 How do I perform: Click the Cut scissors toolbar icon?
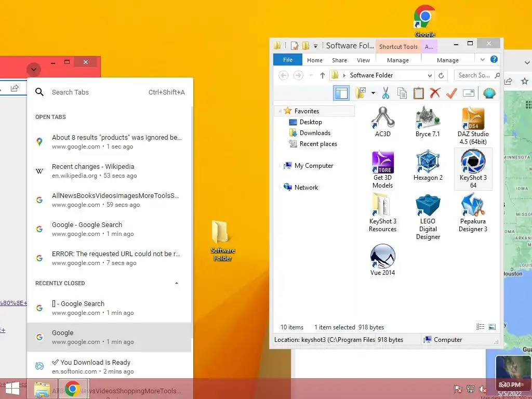pyautogui.click(x=385, y=93)
